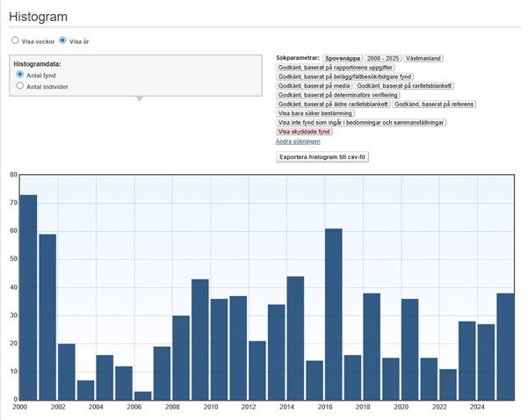Click the histogram bar for year 2016

[333, 314]
